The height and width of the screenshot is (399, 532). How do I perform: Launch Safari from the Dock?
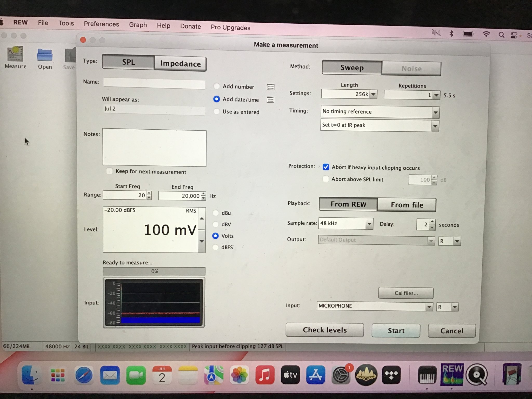click(84, 375)
